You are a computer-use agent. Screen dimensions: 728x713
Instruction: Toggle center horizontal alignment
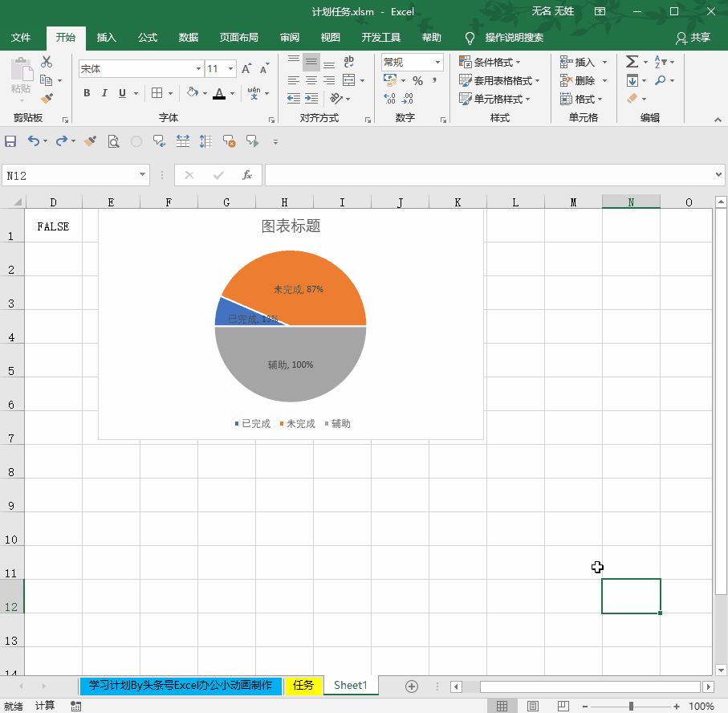coord(311,80)
